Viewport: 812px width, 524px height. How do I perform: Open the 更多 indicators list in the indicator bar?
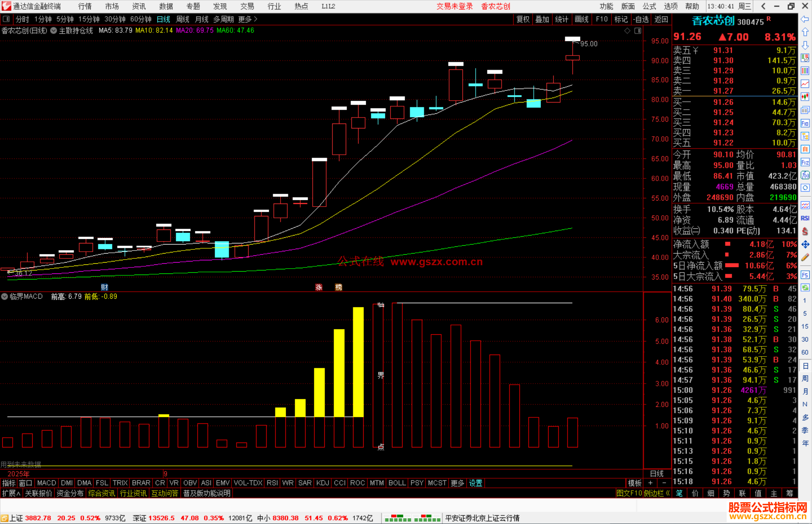click(x=457, y=483)
